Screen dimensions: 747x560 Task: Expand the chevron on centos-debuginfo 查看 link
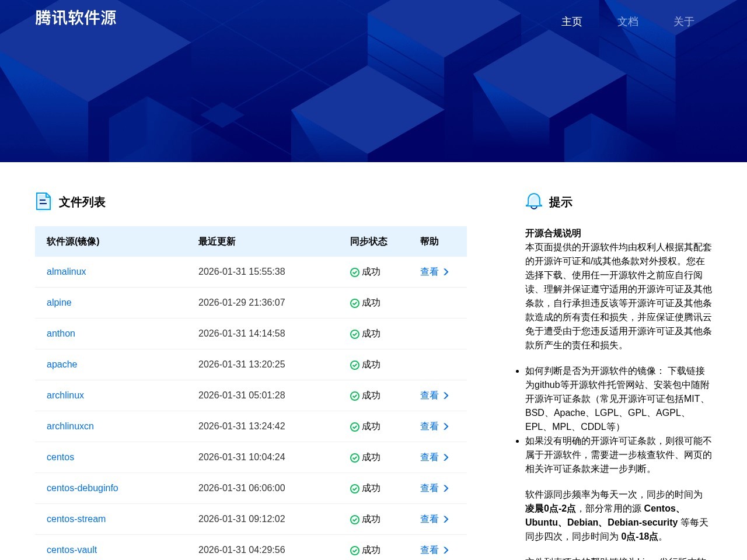(x=446, y=488)
